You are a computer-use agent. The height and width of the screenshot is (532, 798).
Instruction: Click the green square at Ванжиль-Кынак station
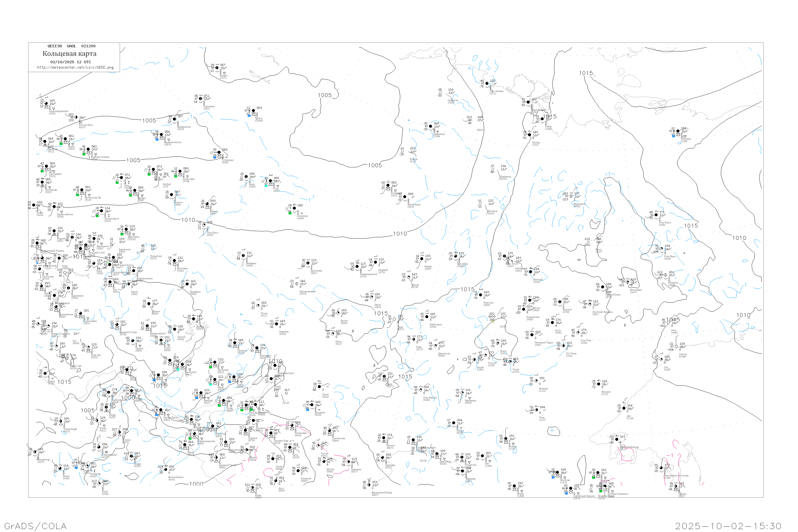(84, 154)
